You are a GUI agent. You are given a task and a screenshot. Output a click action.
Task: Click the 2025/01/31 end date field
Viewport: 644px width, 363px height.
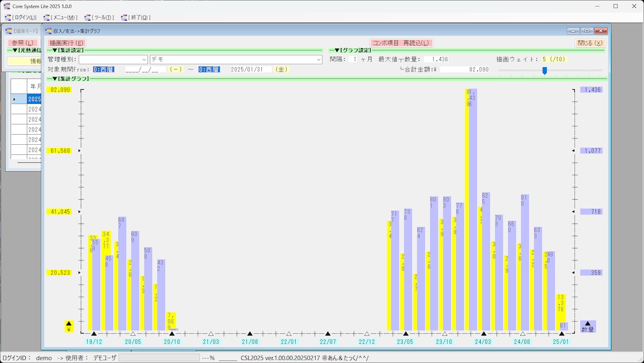(251, 69)
